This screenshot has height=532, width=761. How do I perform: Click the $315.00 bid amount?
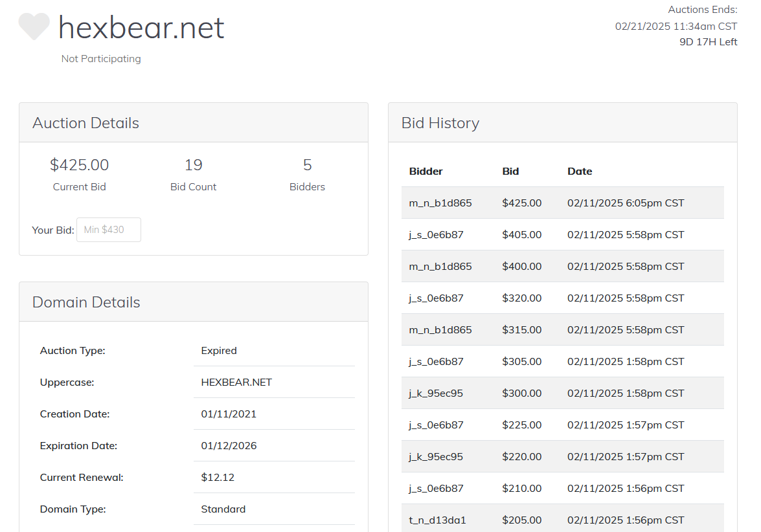pos(522,330)
